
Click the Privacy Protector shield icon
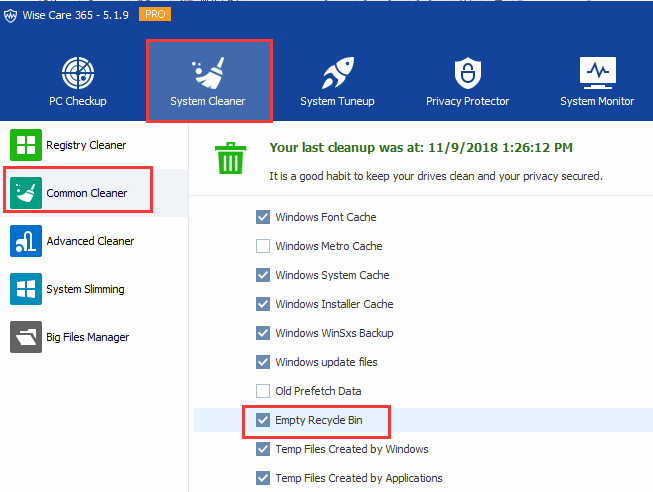pos(468,73)
